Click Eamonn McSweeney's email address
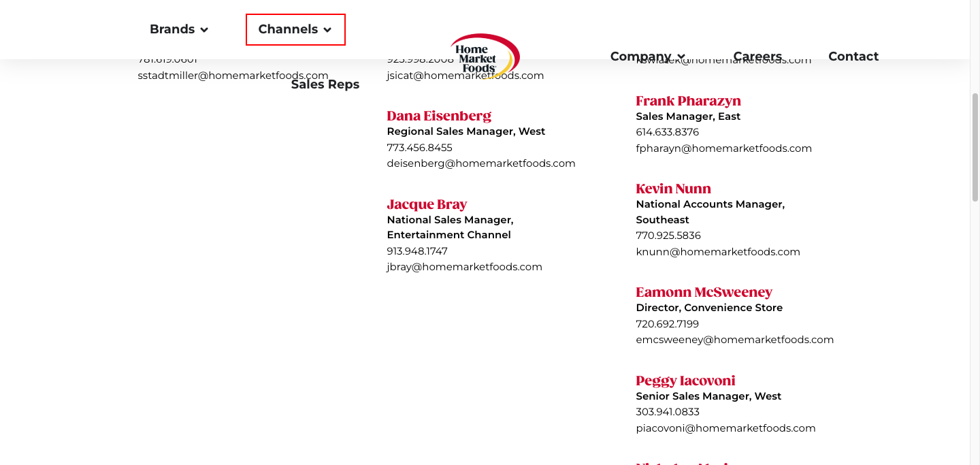980x465 pixels. click(x=734, y=340)
